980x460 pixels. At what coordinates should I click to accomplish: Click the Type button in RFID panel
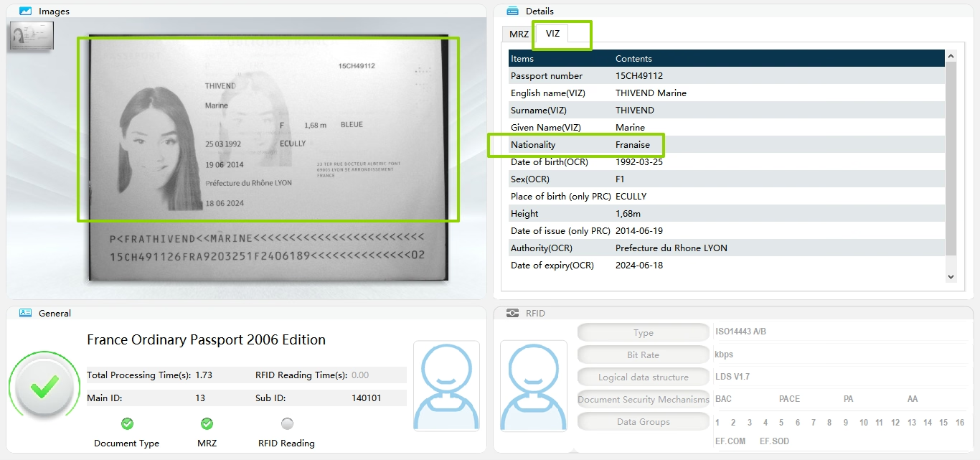tap(644, 332)
